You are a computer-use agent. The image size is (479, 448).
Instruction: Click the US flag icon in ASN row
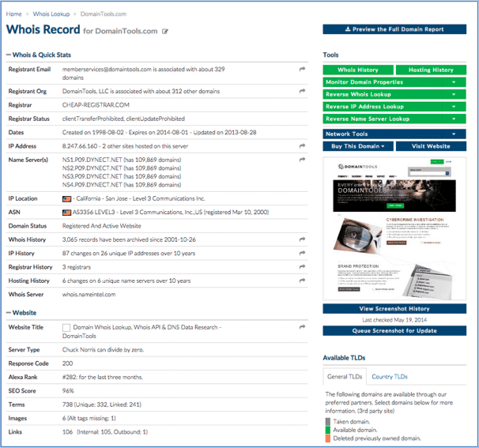(66, 213)
